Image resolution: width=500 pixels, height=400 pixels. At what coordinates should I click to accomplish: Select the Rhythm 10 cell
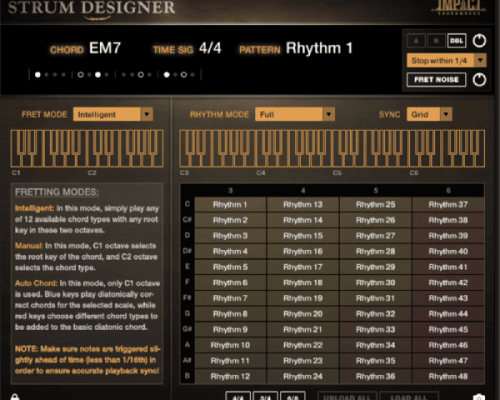coord(230,345)
